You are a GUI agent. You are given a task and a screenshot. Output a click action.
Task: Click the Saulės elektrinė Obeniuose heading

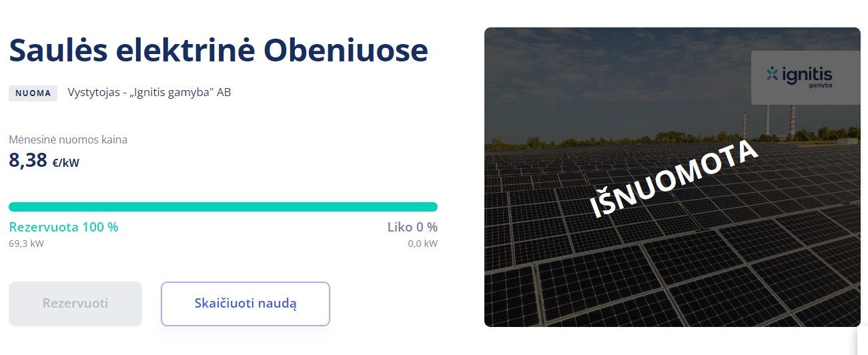coord(218,50)
